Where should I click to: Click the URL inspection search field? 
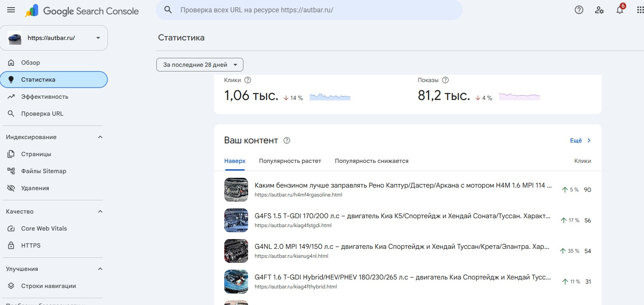point(309,10)
